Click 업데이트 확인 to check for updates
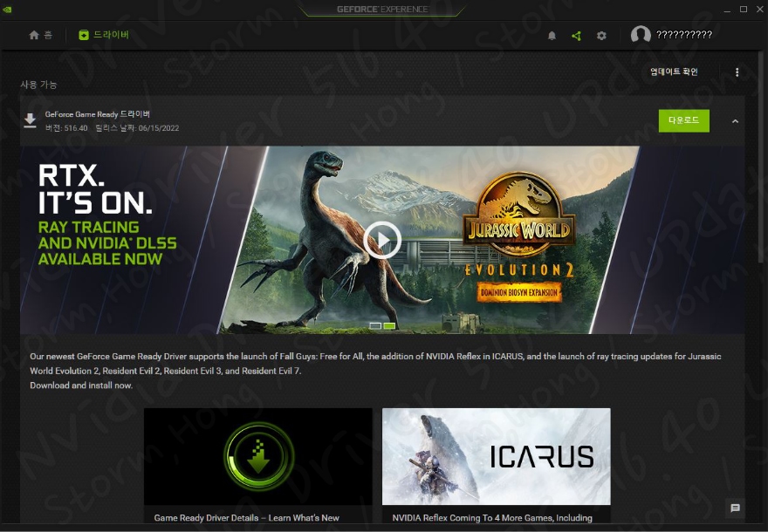 [674, 72]
